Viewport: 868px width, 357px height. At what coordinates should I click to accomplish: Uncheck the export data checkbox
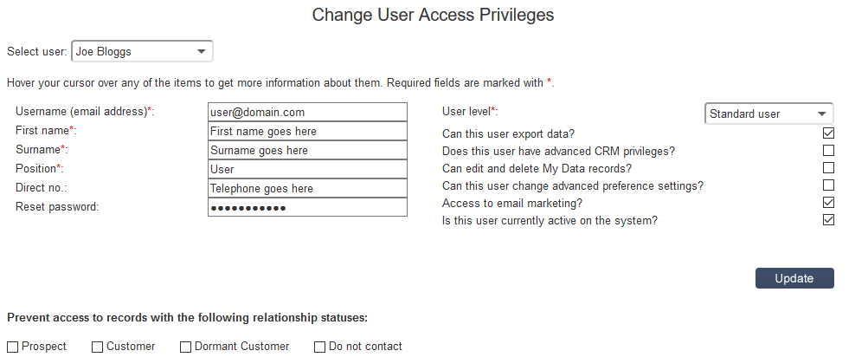(828, 133)
